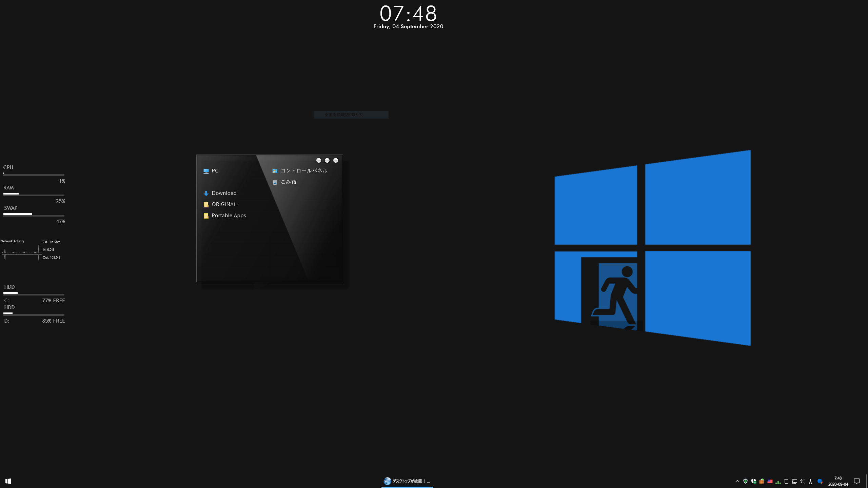The height and width of the screenshot is (488, 868).
Task: Click the Out: 105.0 B network value
Action: (x=52, y=258)
